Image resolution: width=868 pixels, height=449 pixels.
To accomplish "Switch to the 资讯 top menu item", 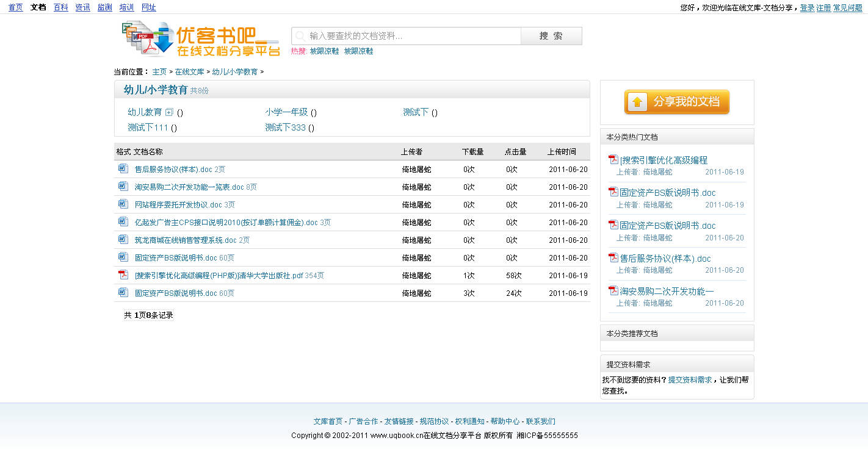I will (82, 7).
